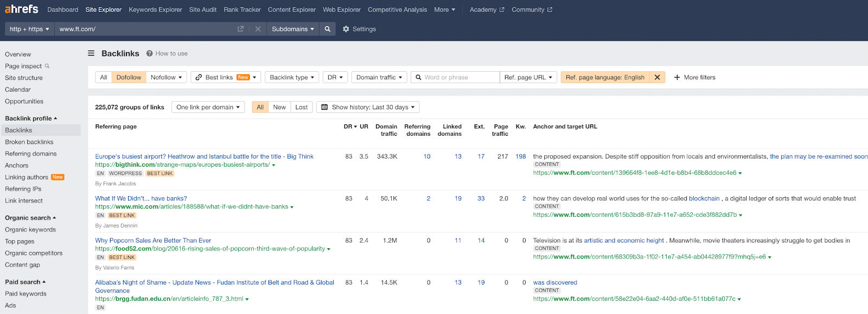Image resolution: width=868 pixels, height=314 pixels.
Task: Open the DR filter dropdown
Action: click(335, 77)
